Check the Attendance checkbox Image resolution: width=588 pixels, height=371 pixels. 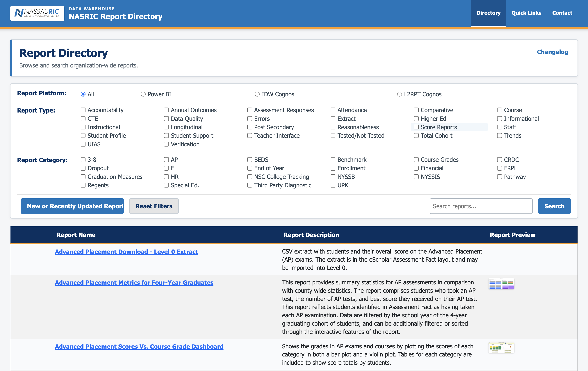click(333, 110)
